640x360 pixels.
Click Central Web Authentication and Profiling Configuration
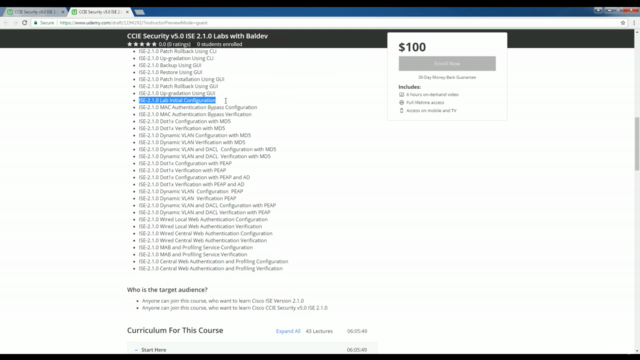(213, 261)
